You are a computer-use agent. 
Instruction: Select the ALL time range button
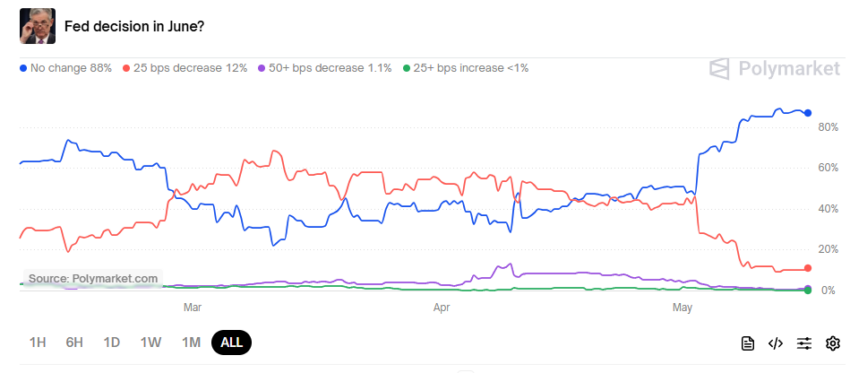pos(231,343)
